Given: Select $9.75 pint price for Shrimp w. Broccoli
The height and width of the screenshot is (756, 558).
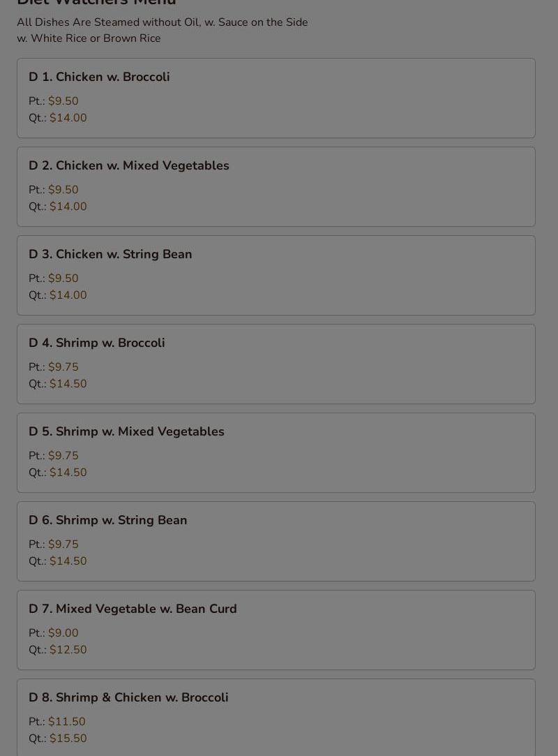Looking at the screenshot, I should pyautogui.click(x=63, y=367).
